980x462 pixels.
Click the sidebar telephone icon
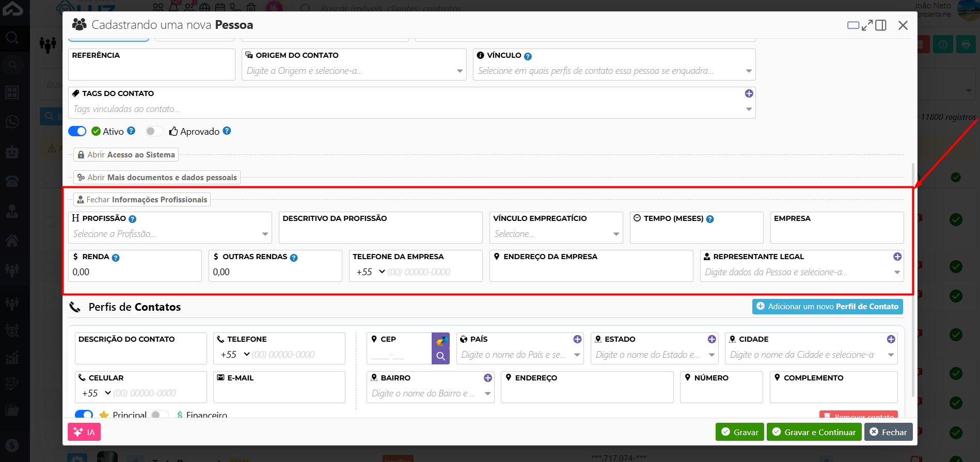[x=12, y=181]
